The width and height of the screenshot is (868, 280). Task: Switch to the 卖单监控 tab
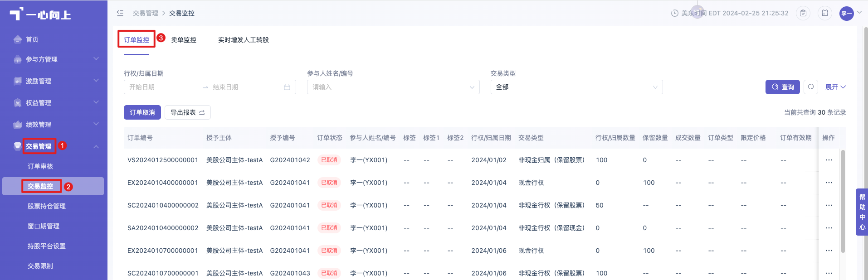point(184,40)
